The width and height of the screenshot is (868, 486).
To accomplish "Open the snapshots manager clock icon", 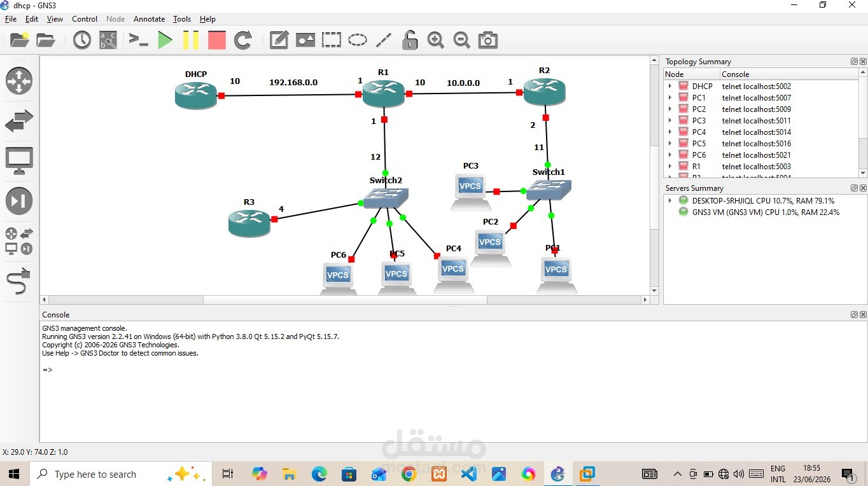I will 81,40.
